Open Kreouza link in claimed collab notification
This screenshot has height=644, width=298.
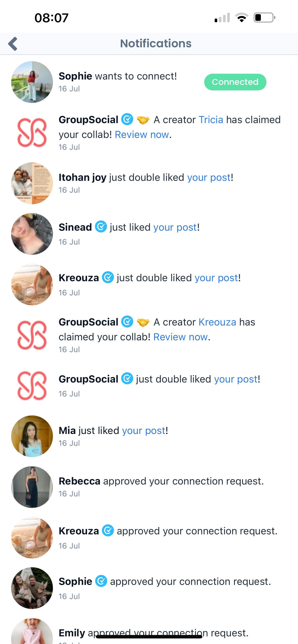pyautogui.click(x=217, y=322)
